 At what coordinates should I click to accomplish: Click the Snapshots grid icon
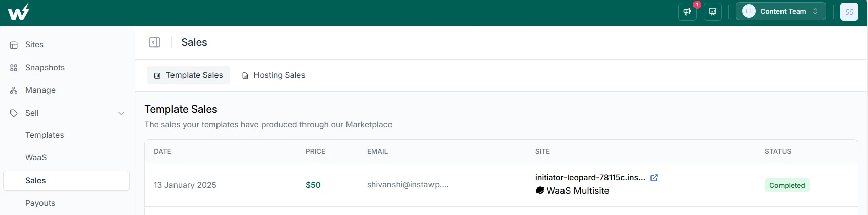[x=14, y=68]
